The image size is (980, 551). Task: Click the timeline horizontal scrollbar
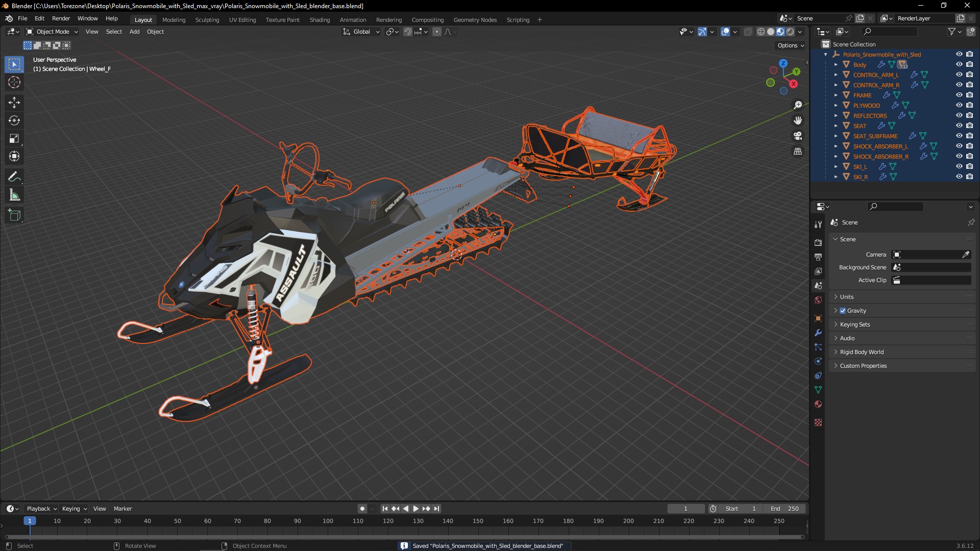[x=404, y=537]
